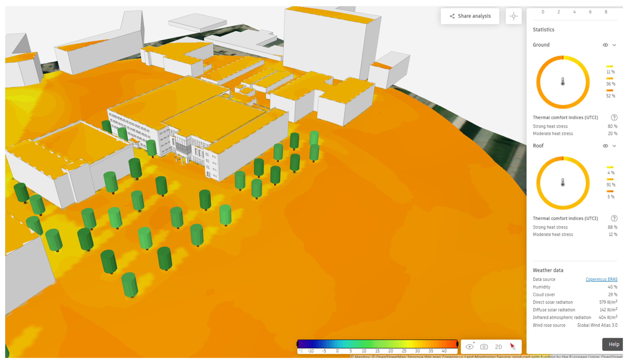Click the share icon in Share analysis
630x364 pixels.
coord(452,16)
